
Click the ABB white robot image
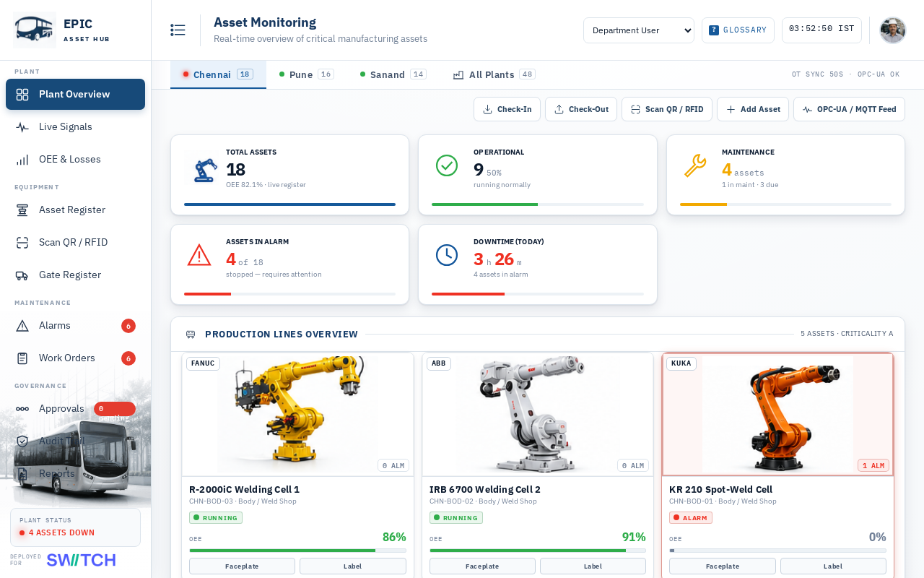(538, 414)
